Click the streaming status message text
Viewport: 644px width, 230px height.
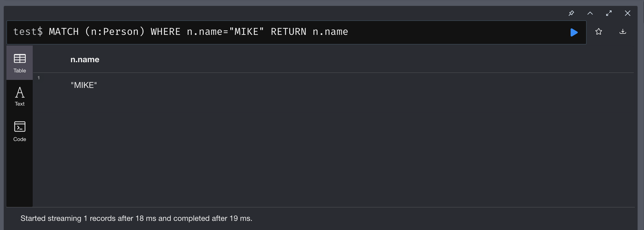[136, 218]
